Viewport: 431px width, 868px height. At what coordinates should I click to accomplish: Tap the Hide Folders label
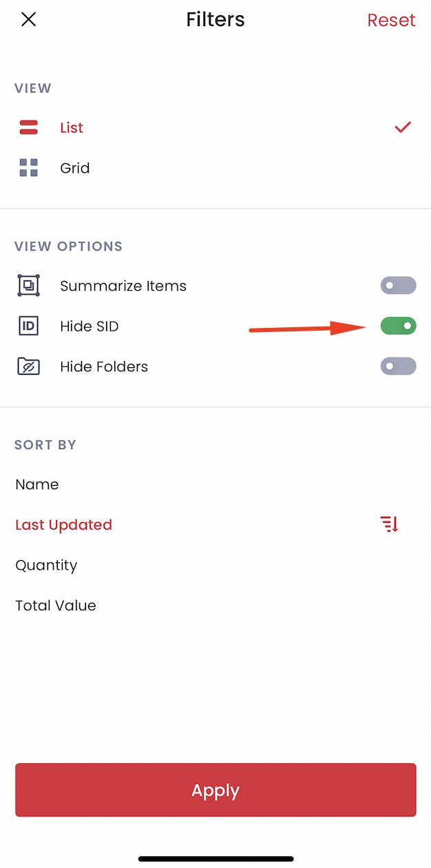(104, 366)
